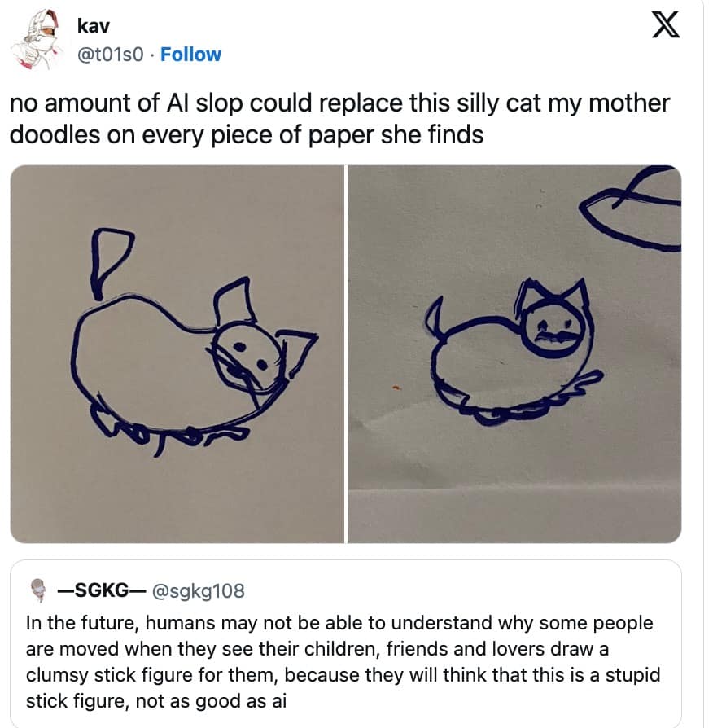The width and height of the screenshot is (713, 728).
Task: Open the @t01s0 handle link
Action: pos(110,55)
